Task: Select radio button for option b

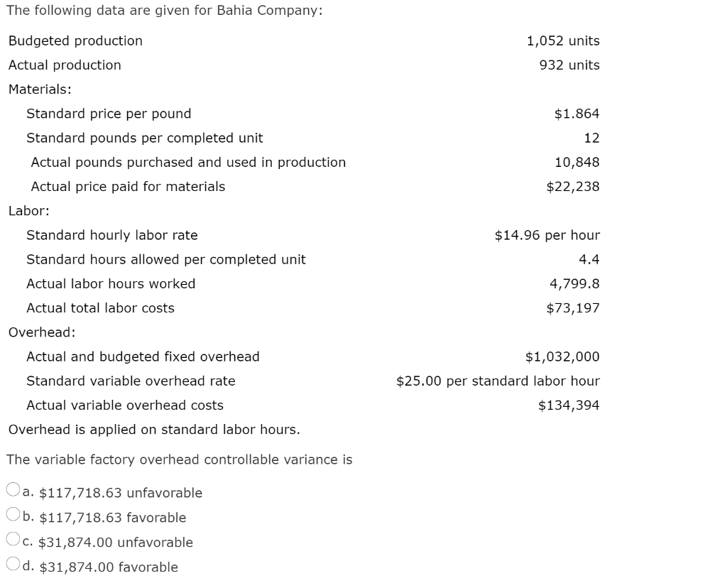Action: (x=12, y=513)
